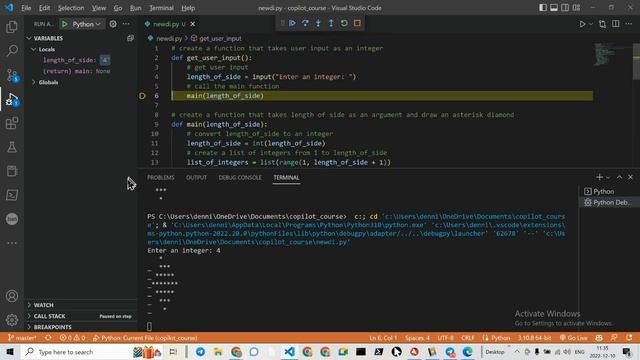
Task: Close the terminal panel
Action: [631, 177]
